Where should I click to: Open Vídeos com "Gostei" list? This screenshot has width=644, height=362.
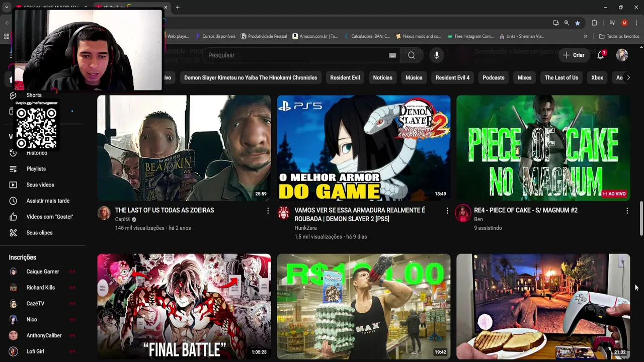50,217
